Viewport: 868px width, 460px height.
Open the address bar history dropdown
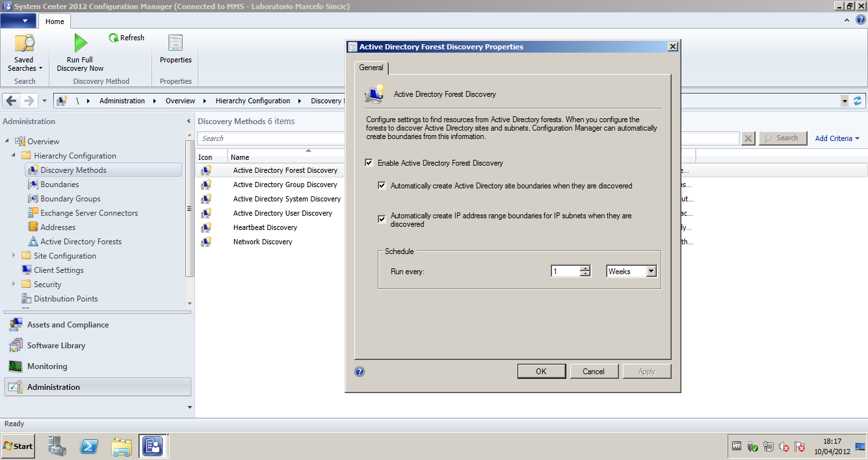(845, 101)
